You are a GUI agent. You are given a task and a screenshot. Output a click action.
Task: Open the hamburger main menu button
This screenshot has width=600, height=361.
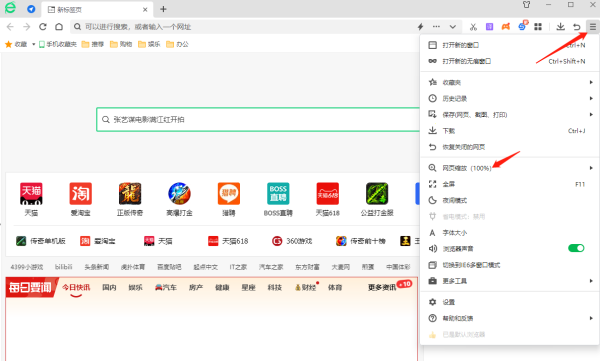592,26
